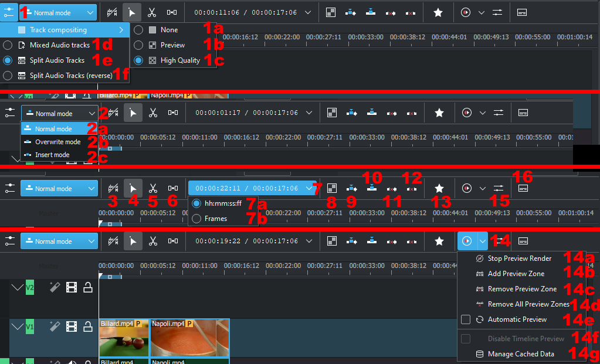Click Spacer tool in 00:00:01:17 toolbar
Viewport: 600px width, 364px height.
pyautogui.click(x=173, y=113)
